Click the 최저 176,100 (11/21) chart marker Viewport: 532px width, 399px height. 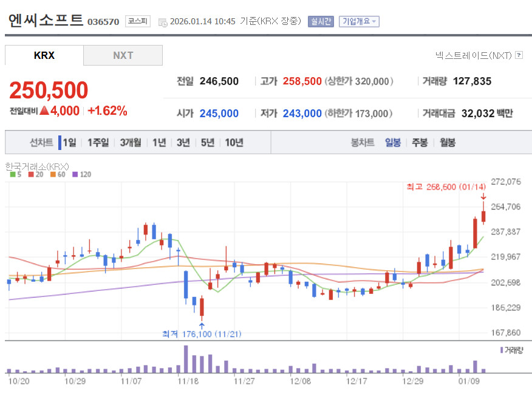click(x=202, y=334)
